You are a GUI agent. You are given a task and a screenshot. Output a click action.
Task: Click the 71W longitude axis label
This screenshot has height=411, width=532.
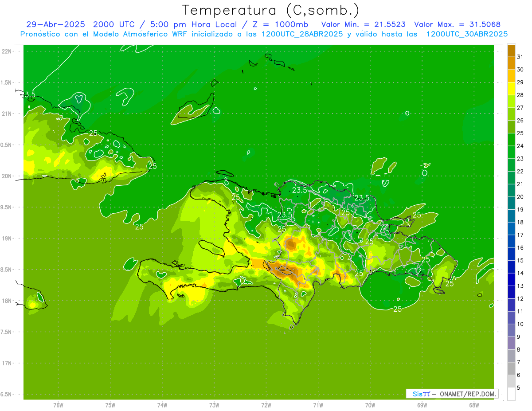[x=318, y=405]
